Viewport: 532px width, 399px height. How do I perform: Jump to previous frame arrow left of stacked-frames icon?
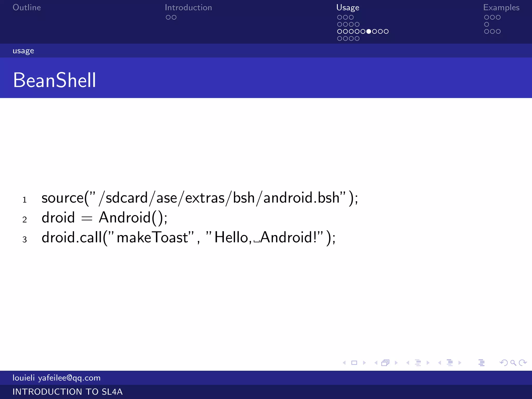click(376, 363)
